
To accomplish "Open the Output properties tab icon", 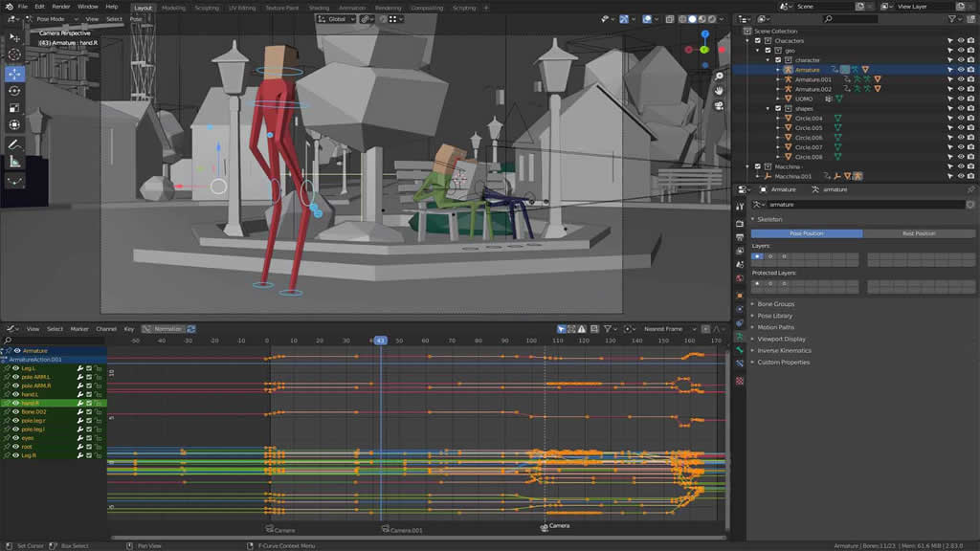I will (x=740, y=237).
